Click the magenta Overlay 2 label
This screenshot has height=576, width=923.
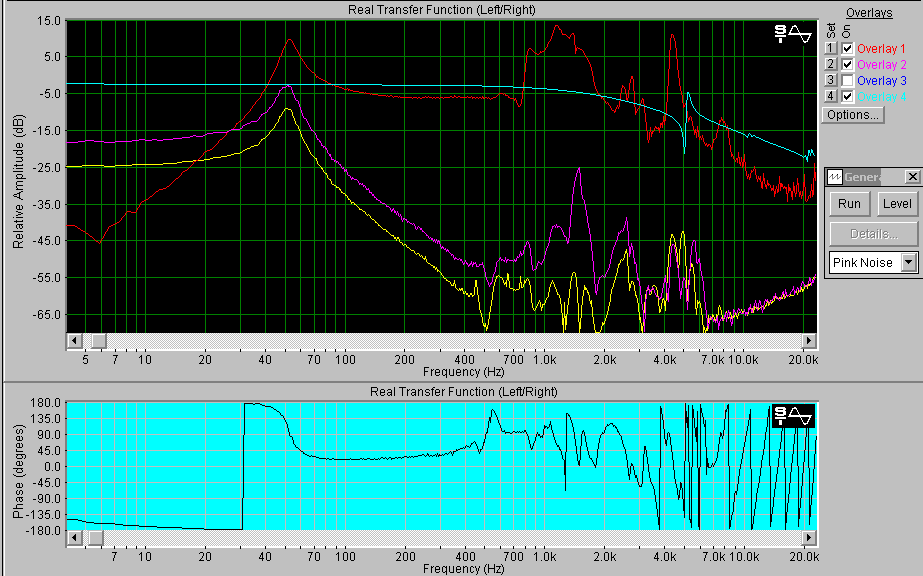pyautogui.click(x=881, y=65)
